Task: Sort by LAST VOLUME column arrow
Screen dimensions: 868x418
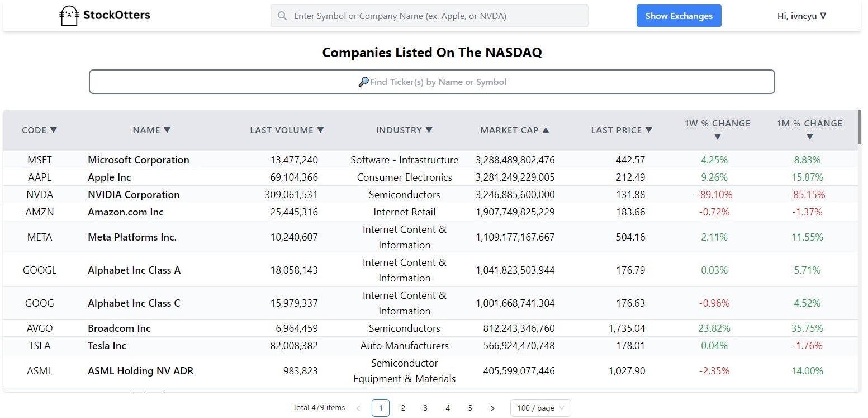Action: [320, 130]
